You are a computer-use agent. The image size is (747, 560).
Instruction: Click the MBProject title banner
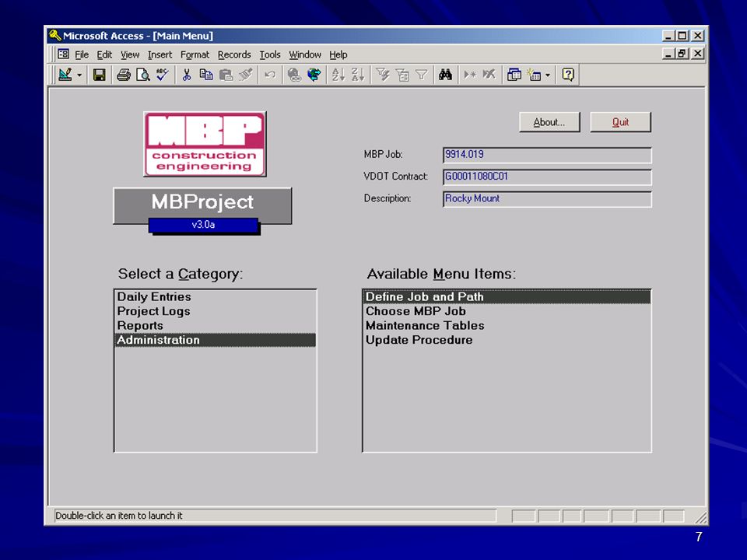click(x=202, y=202)
